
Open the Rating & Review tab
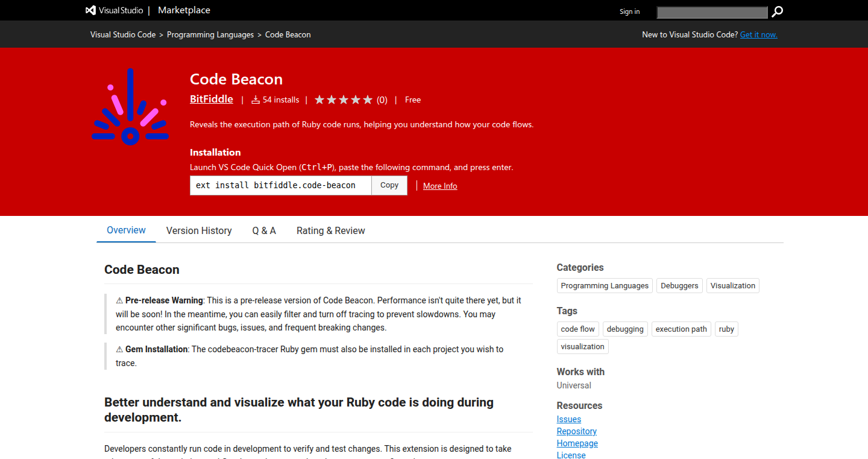[x=331, y=230]
